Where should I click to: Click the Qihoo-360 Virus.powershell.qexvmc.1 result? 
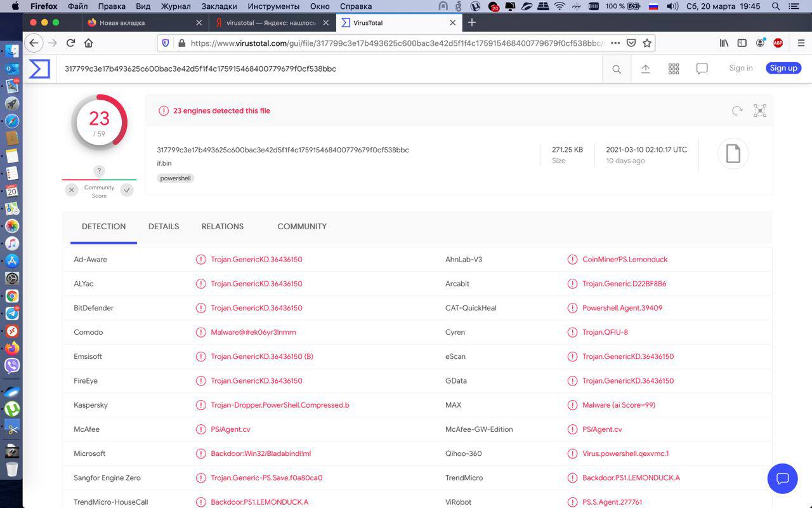point(625,454)
